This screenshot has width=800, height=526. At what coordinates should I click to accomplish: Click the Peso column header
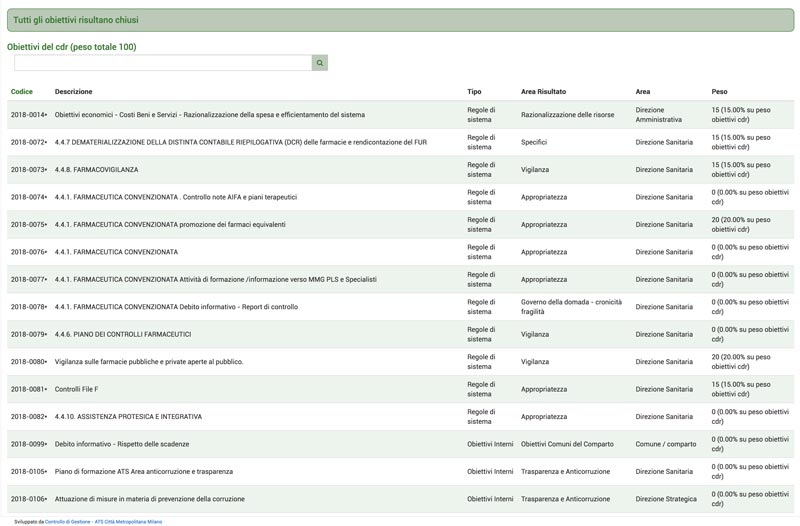pyautogui.click(x=719, y=91)
